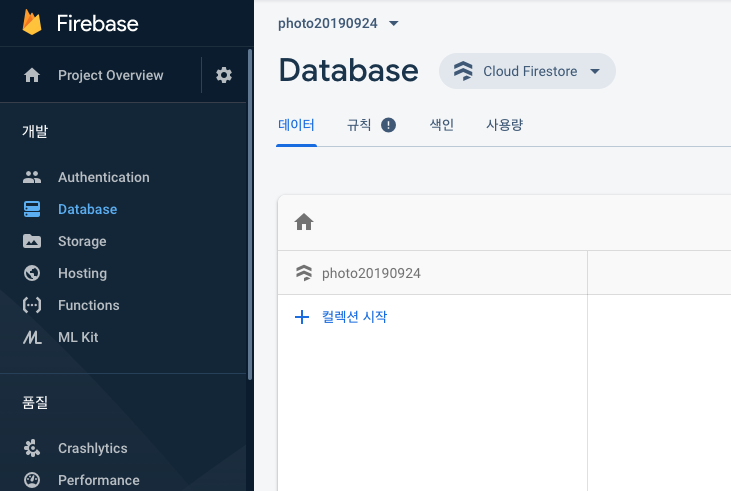Select Database in the sidebar
This screenshot has height=491, width=731.
coord(88,209)
